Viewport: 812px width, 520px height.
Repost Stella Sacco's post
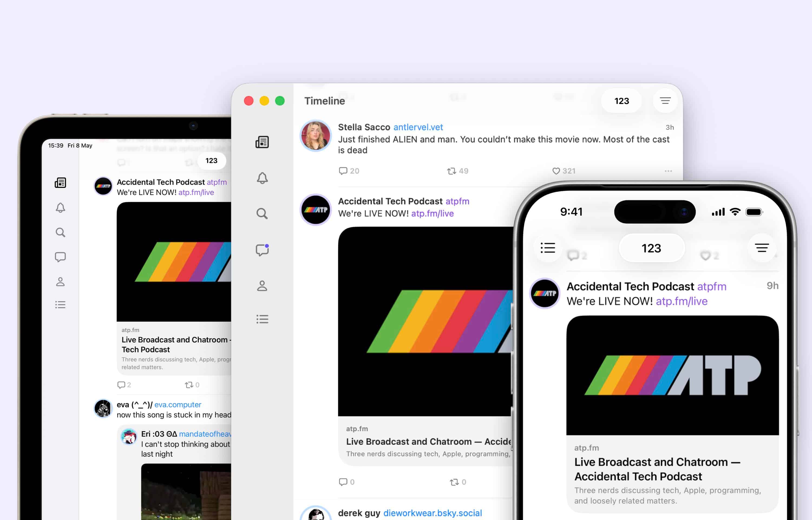coord(457,171)
